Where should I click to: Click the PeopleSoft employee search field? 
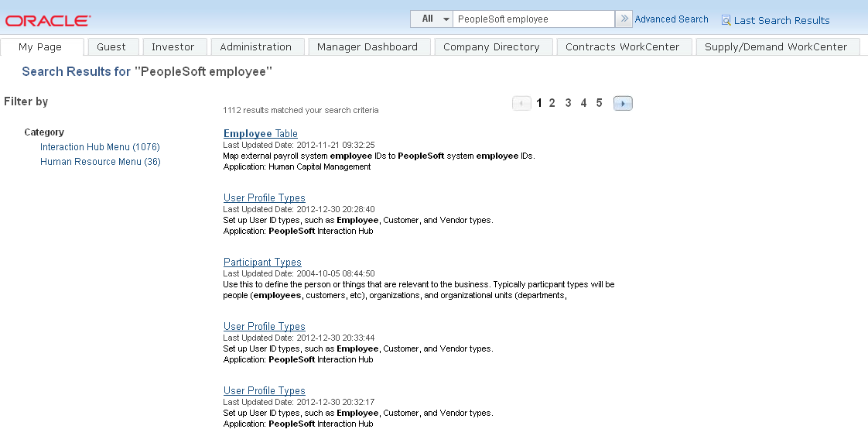(534, 19)
